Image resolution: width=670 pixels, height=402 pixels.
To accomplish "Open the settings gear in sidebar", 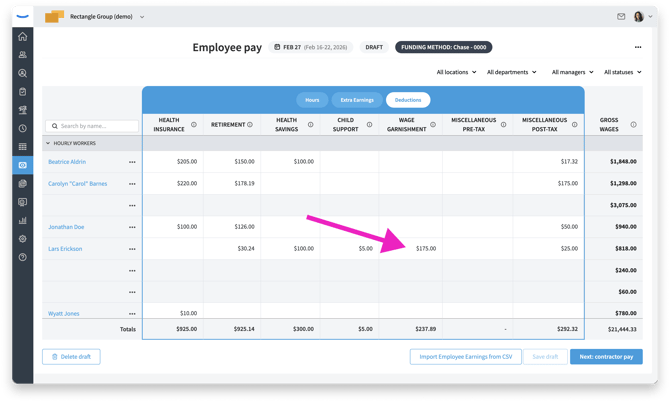I will point(22,239).
